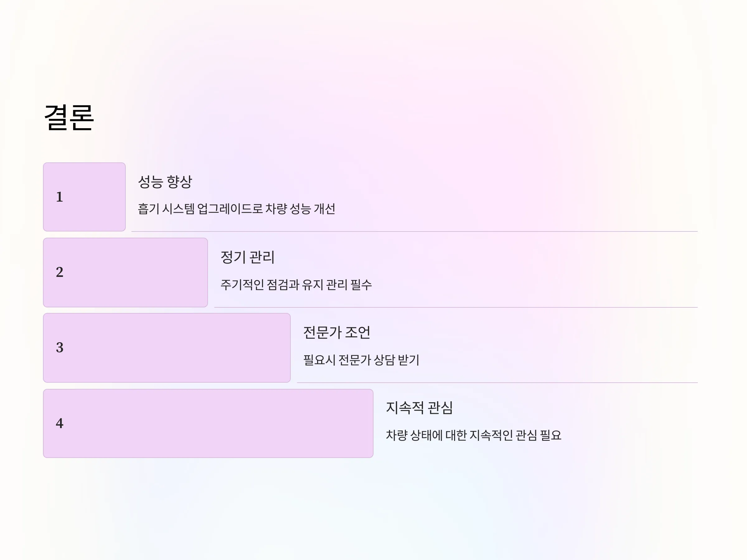Select the pink box numbered 1
The width and height of the screenshot is (747, 560).
pyautogui.click(x=84, y=197)
